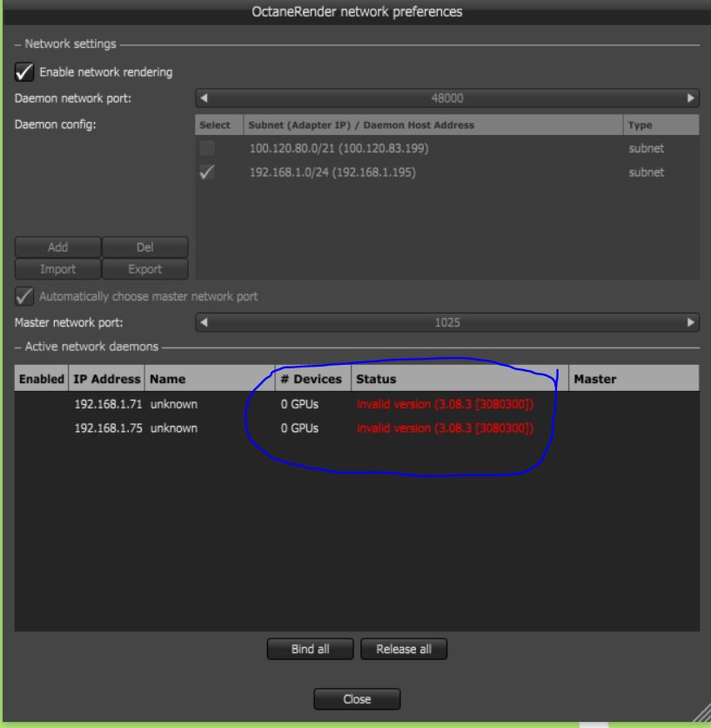
Task: Click the Name column header
Action: pos(210,379)
